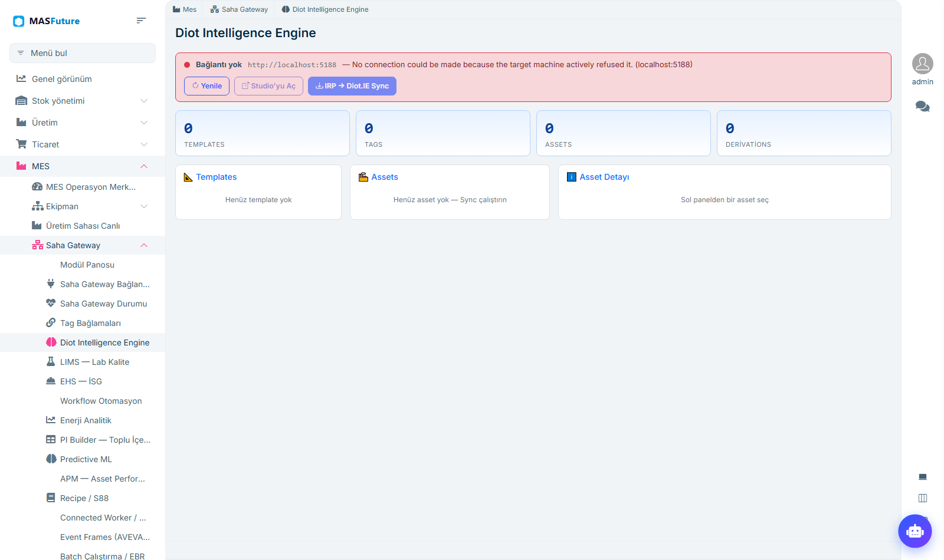Expand the Ticaret menu chevron
The height and width of the screenshot is (560, 944).
pos(144,144)
